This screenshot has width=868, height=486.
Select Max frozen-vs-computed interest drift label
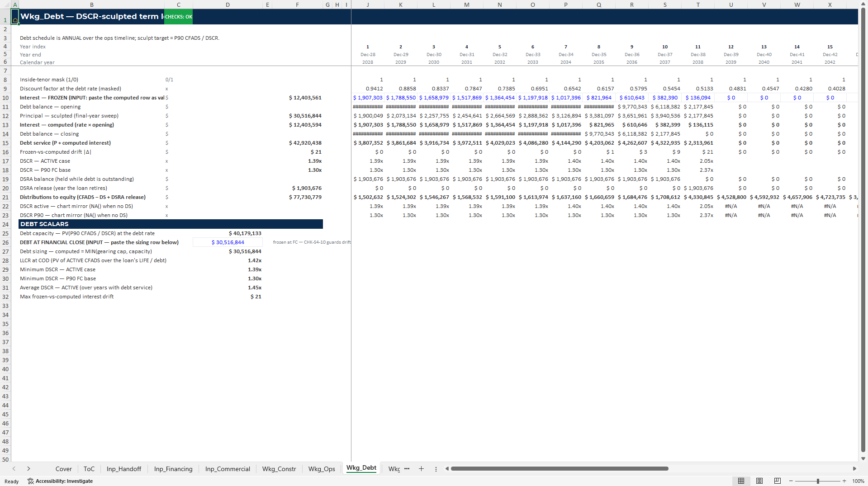(x=66, y=297)
